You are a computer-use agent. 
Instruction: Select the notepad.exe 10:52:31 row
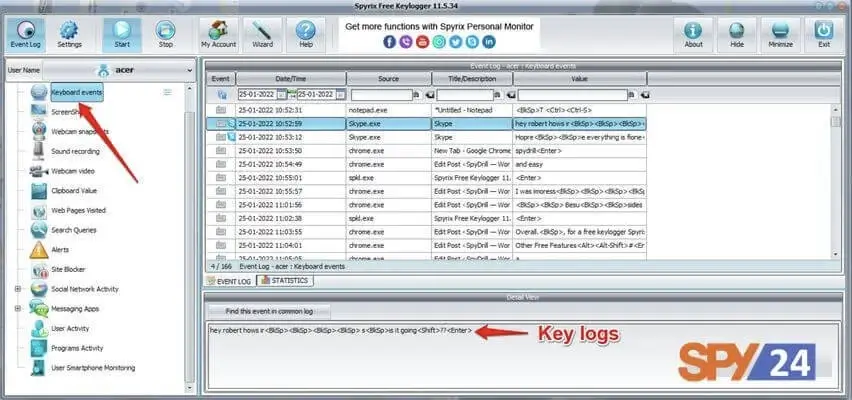coord(427,110)
